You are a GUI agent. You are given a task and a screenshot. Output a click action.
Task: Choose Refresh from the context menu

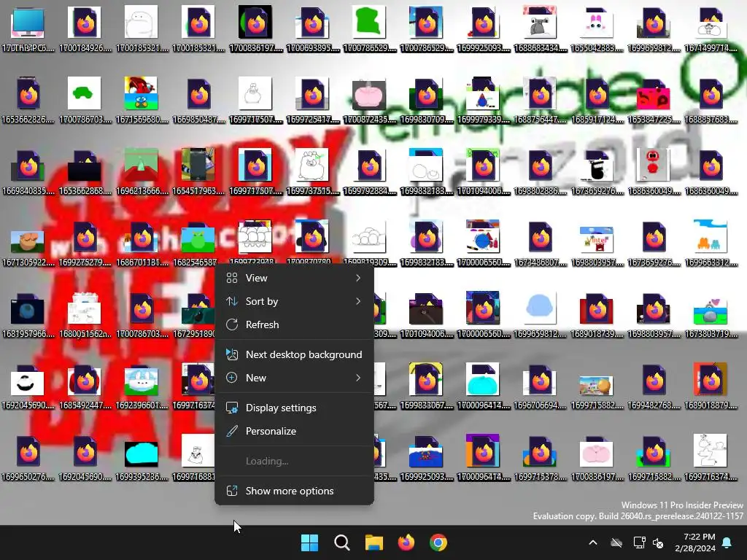click(294, 324)
